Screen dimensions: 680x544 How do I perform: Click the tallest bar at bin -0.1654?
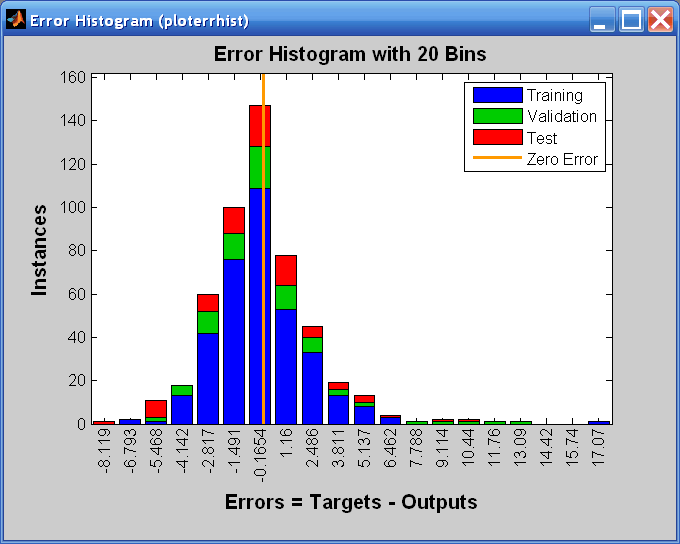(x=260, y=265)
